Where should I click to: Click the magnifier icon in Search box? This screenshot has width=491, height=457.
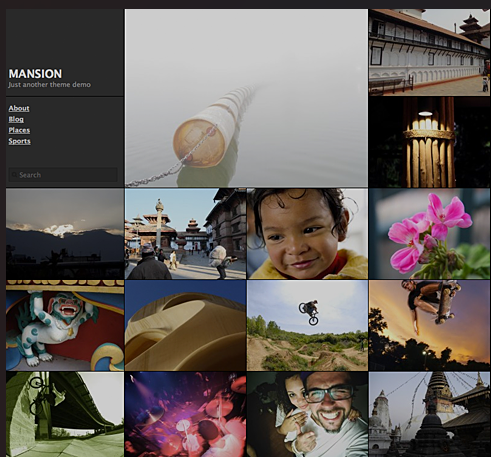coord(14,175)
